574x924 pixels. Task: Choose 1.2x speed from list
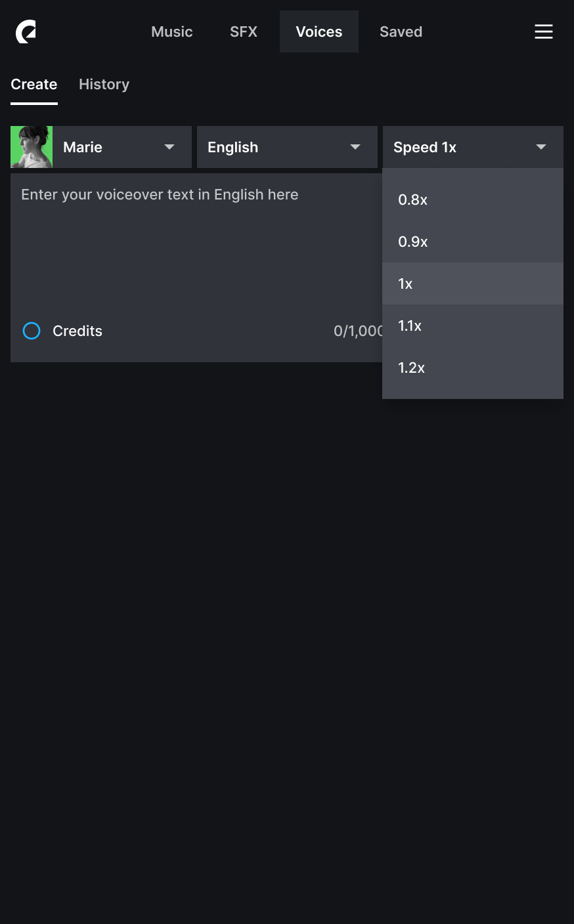pyautogui.click(x=473, y=367)
